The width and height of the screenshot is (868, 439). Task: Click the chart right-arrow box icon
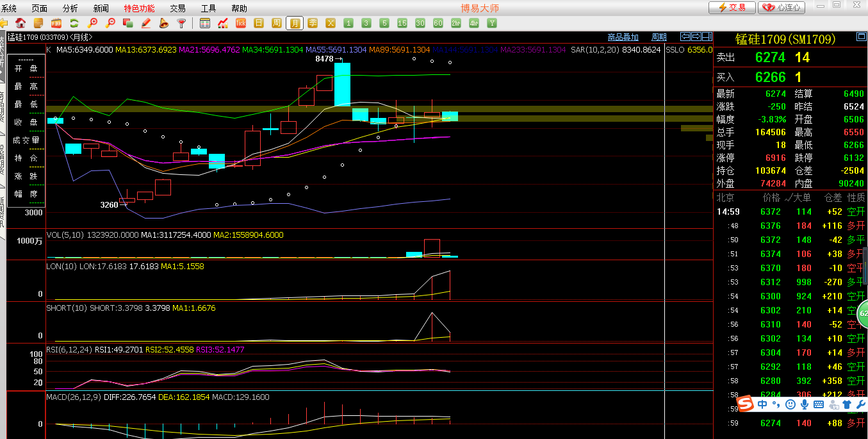[x=696, y=37]
